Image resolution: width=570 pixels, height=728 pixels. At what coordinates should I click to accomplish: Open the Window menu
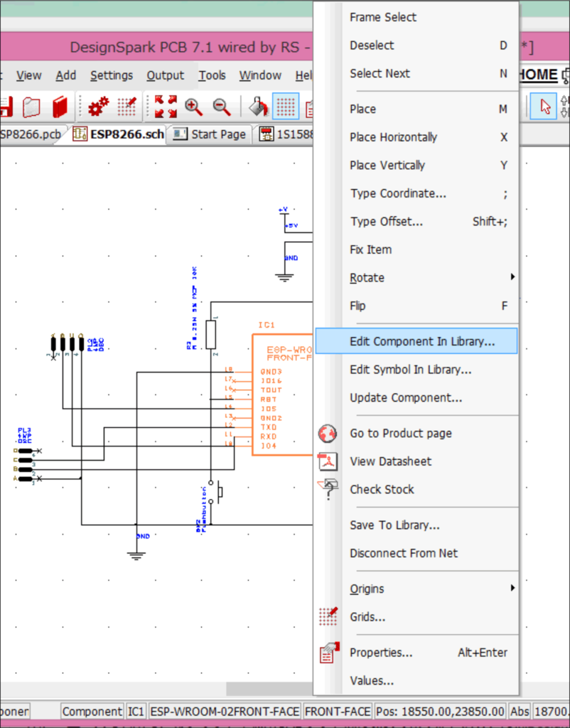[260, 75]
